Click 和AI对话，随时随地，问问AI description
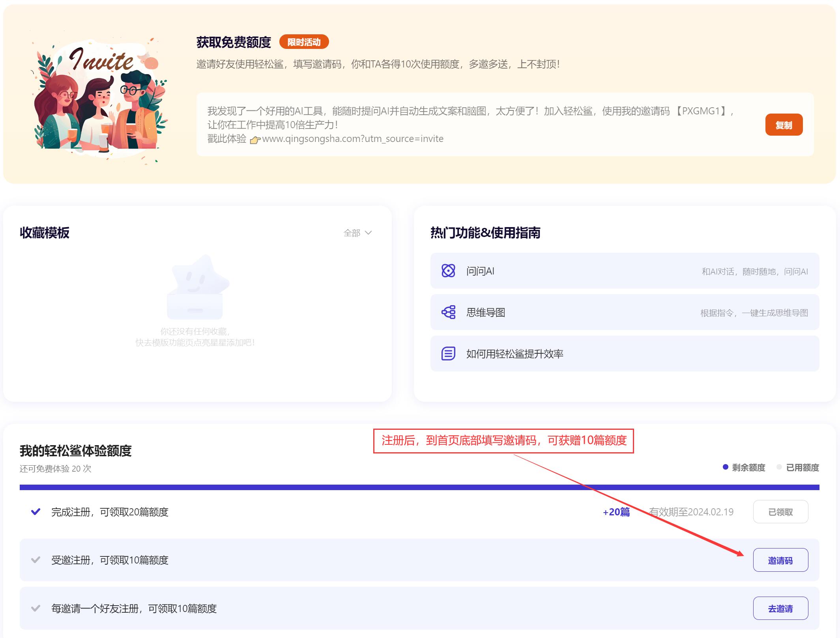The height and width of the screenshot is (638, 840). [x=755, y=272]
